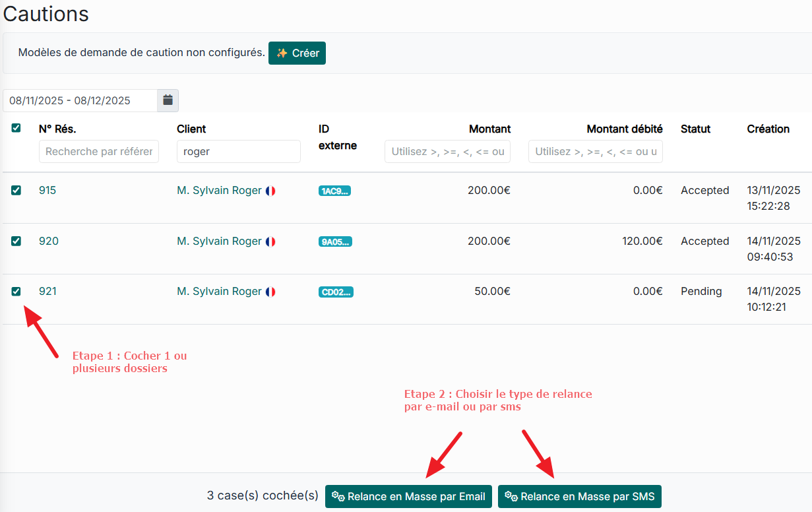Click the CD02 external ID badge
Screen dimensions: 812x512
click(336, 292)
